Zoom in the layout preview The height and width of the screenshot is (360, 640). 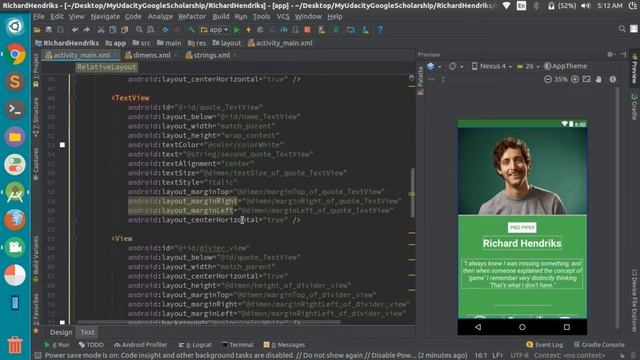pyautogui.click(x=575, y=79)
